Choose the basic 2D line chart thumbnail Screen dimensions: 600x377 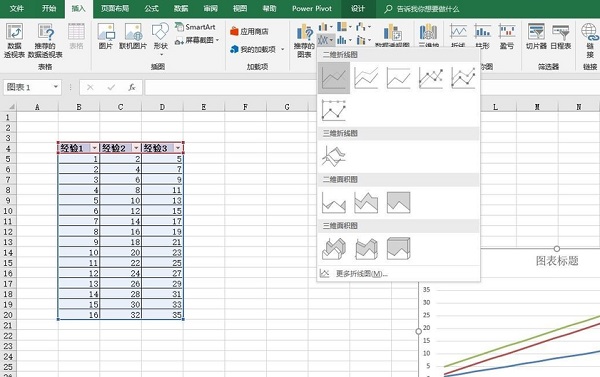[x=334, y=78]
